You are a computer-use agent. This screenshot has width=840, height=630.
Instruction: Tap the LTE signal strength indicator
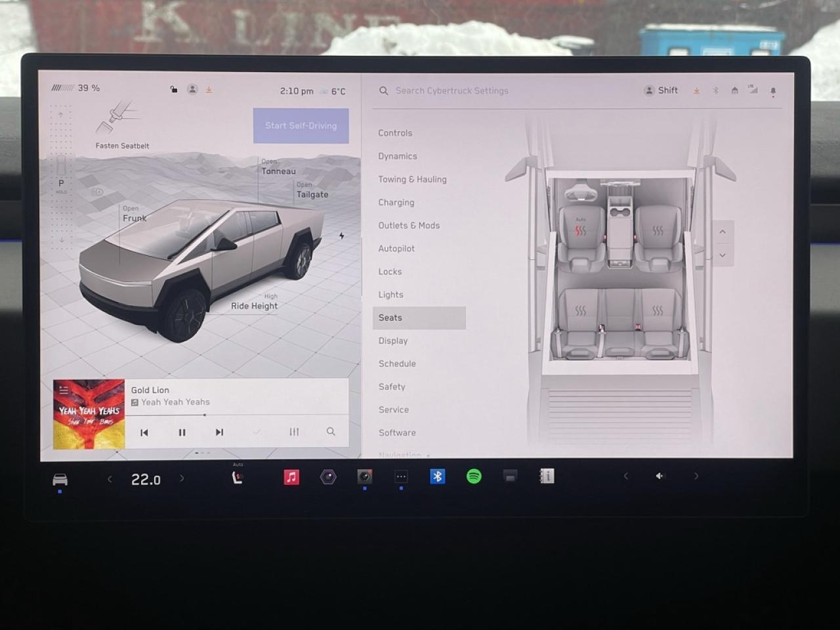click(753, 90)
